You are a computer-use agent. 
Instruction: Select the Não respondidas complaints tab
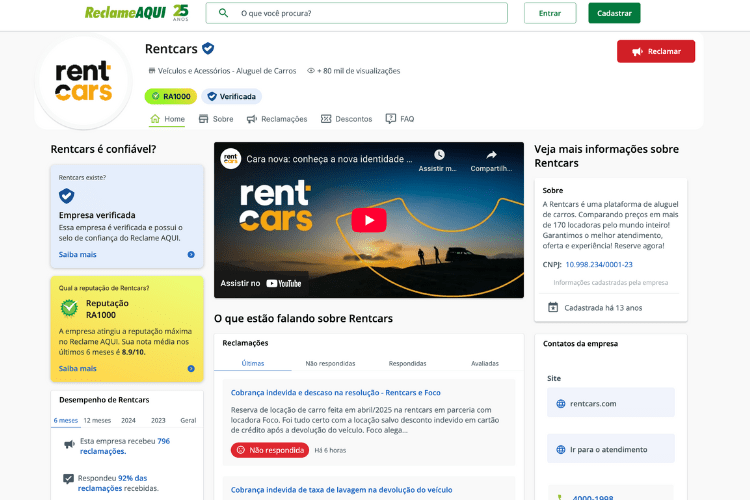pyautogui.click(x=330, y=363)
